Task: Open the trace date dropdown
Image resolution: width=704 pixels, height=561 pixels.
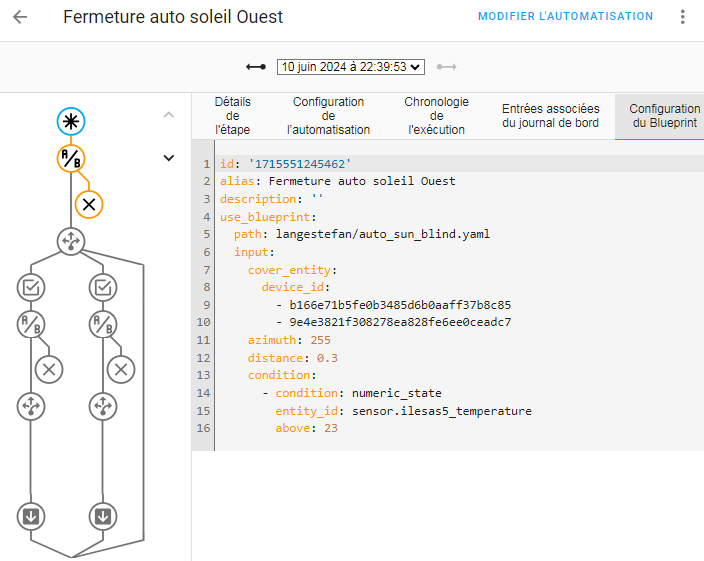Action: [x=351, y=67]
